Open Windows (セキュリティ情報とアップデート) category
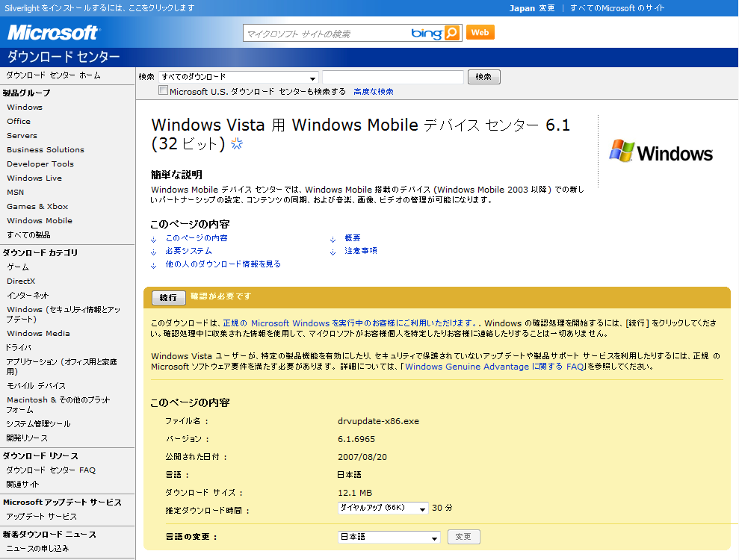This screenshot has height=560, width=739. [x=64, y=314]
